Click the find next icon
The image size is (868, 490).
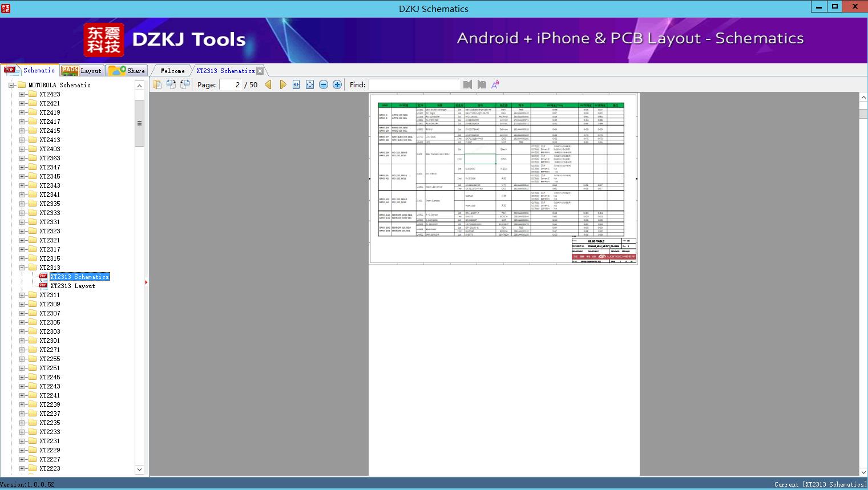pyautogui.click(x=482, y=84)
